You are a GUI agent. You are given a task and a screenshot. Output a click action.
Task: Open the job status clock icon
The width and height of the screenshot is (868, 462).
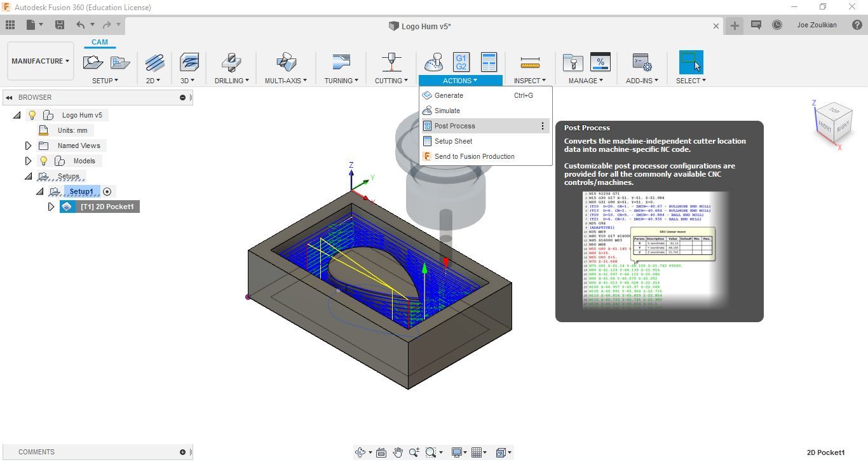pyautogui.click(x=777, y=25)
